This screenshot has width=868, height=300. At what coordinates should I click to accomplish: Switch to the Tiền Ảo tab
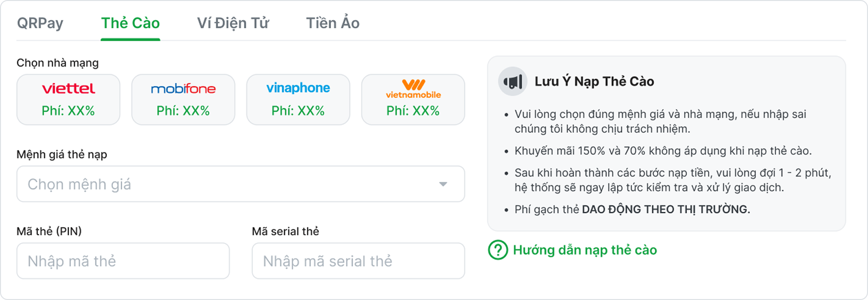coord(332,23)
